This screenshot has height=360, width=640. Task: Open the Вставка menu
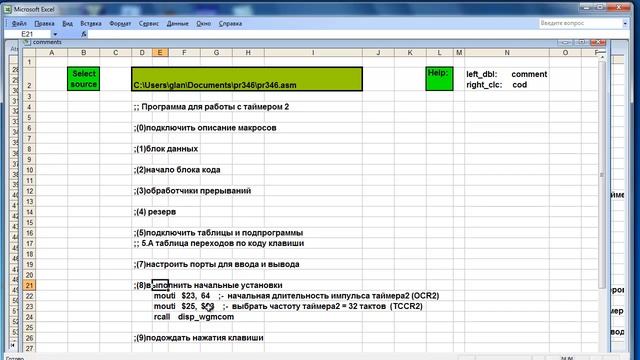[x=91, y=24]
